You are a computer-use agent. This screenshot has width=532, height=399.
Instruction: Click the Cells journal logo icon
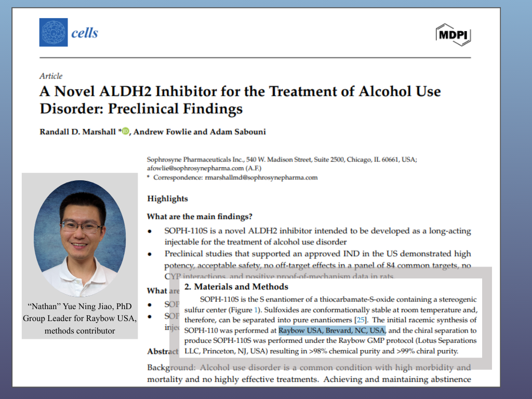click(x=54, y=32)
